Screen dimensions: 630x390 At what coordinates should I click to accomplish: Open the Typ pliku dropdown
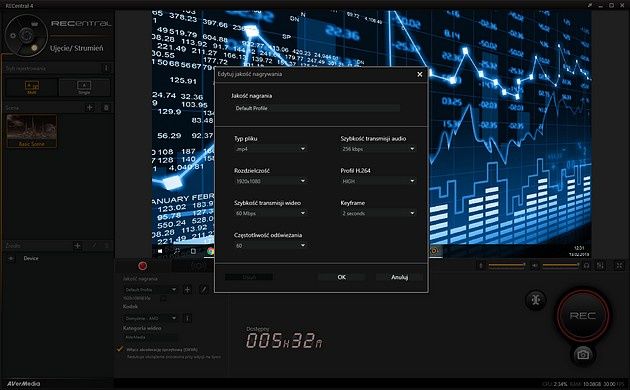(270, 149)
